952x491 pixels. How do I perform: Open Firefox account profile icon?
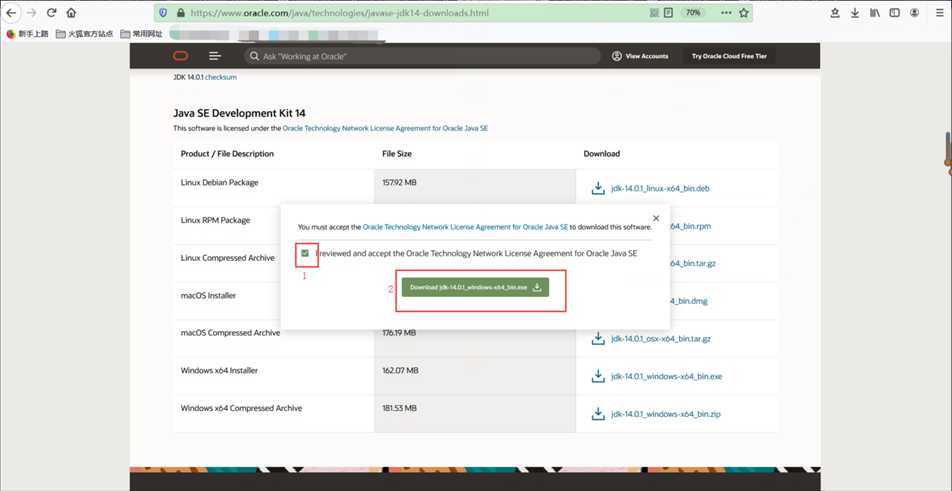tap(914, 13)
